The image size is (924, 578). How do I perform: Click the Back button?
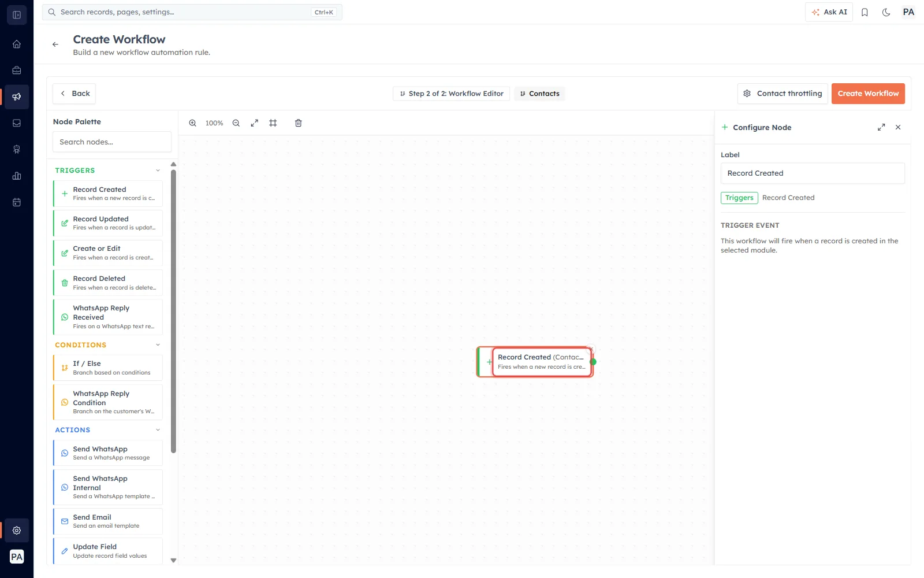click(x=74, y=94)
